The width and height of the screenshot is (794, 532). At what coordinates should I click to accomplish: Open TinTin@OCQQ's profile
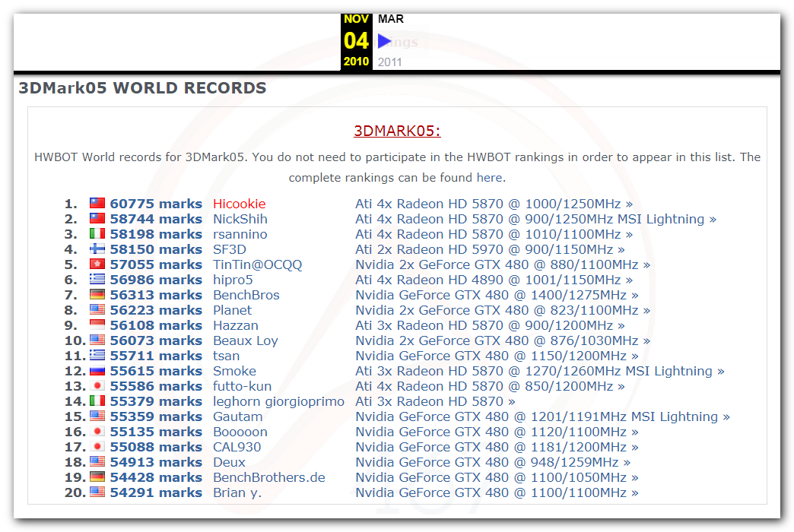click(257, 264)
